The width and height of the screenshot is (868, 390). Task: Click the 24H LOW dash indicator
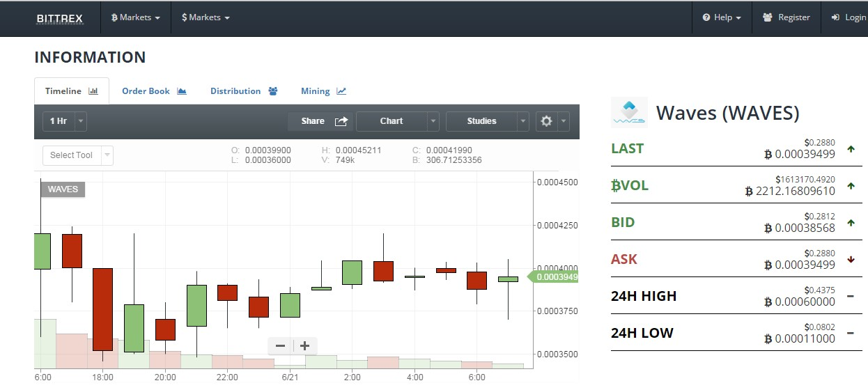851,333
